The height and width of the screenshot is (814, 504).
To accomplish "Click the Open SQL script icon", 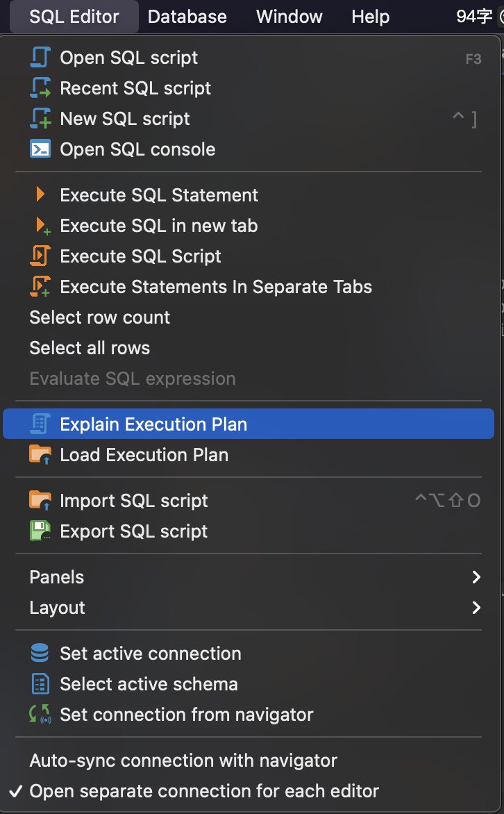I will pyautogui.click(x=40, y=57).
